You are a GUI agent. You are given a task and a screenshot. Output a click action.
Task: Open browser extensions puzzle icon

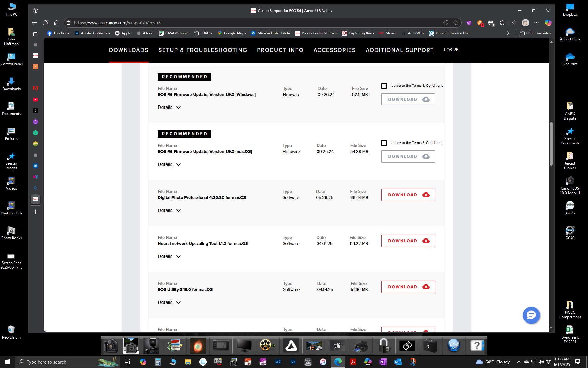coord(502,23)
